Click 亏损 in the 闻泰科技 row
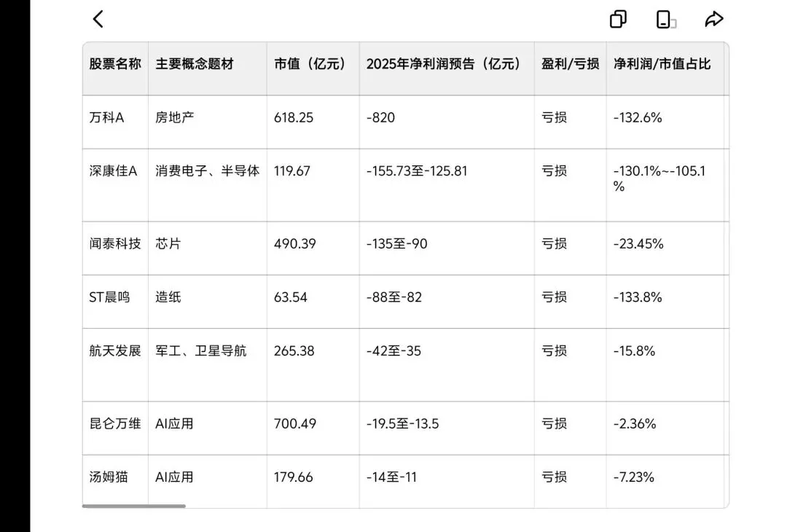The width and height of the screenshot is (787, 532). (554, 244)
